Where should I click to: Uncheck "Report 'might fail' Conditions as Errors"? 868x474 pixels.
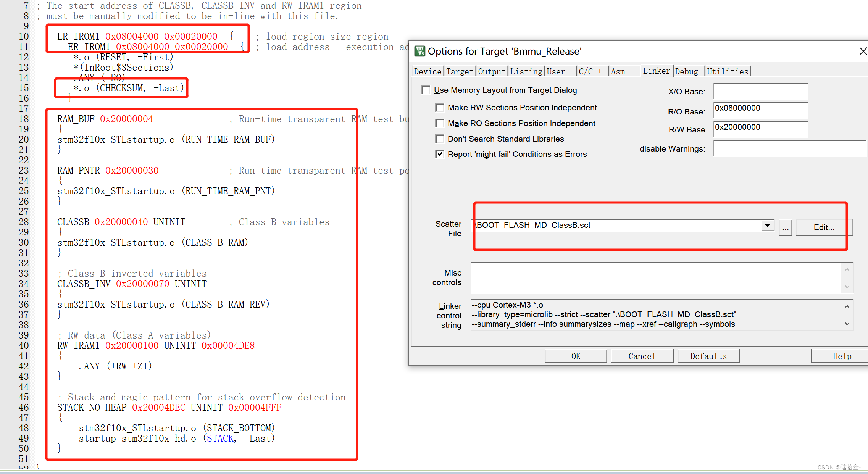(439, 154)
